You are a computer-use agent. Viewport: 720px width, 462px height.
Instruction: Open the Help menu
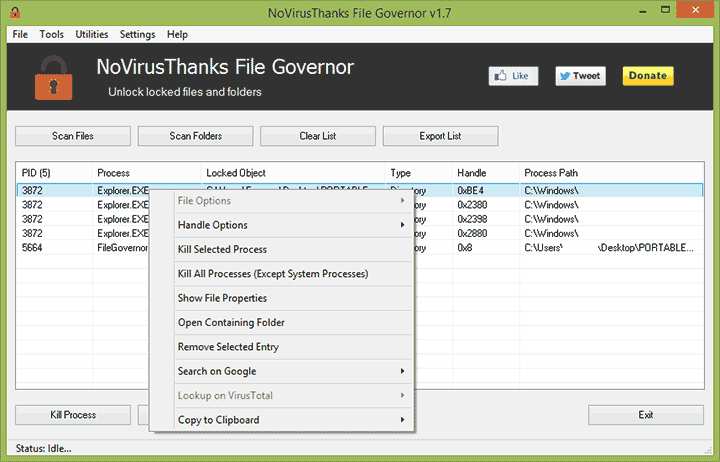tap(177, 34)
